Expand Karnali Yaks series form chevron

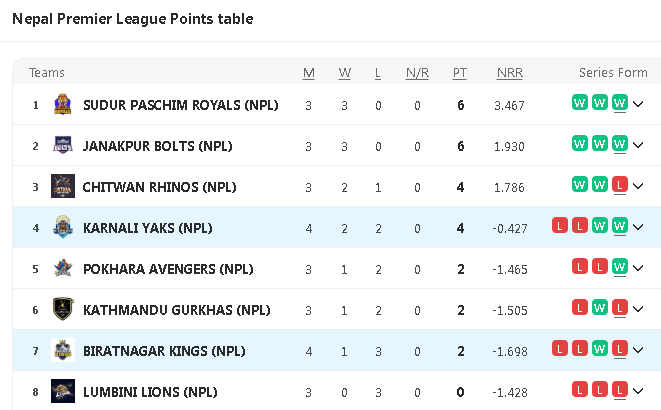click(x=638, y=226)
